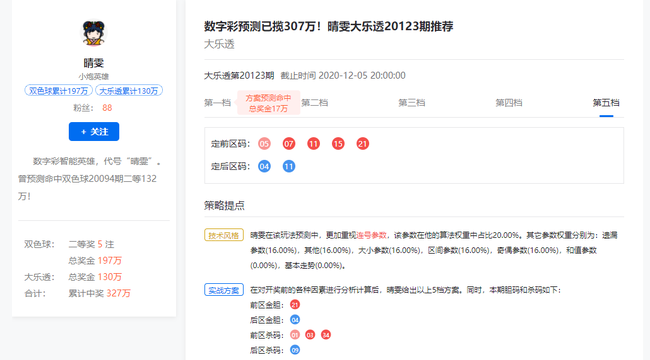Click the 策略提点 section heading
Image resolution: width=650 pixels, height=360 pixels.
pos(224,205)
